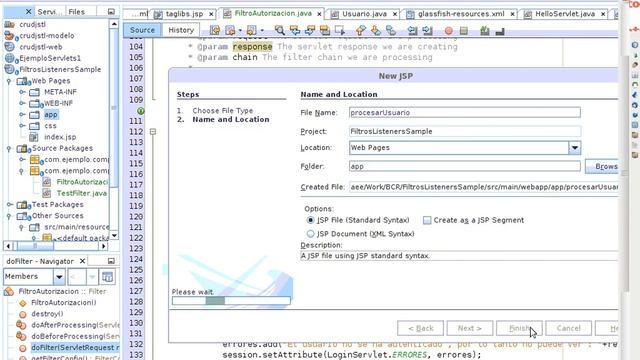Image resolution: width=640 pixels, height=360 pixels.
Task: Click the Uncomment icon at toolbar end
Action: coord(500,31)
